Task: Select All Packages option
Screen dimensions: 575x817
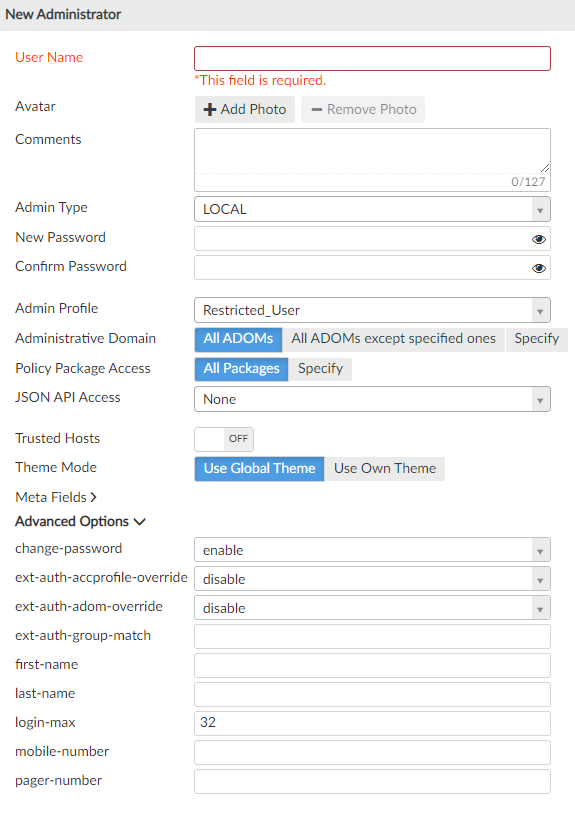Action: point(242,369)
